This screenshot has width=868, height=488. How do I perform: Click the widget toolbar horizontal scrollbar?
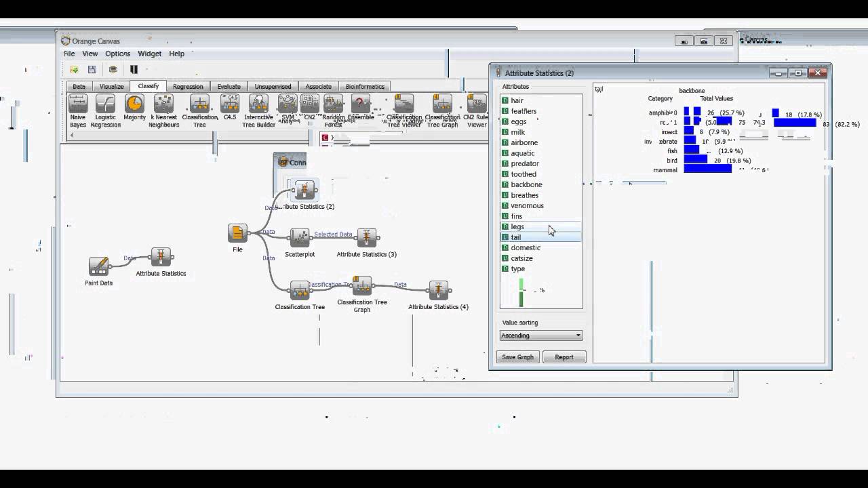coord(277,135)
